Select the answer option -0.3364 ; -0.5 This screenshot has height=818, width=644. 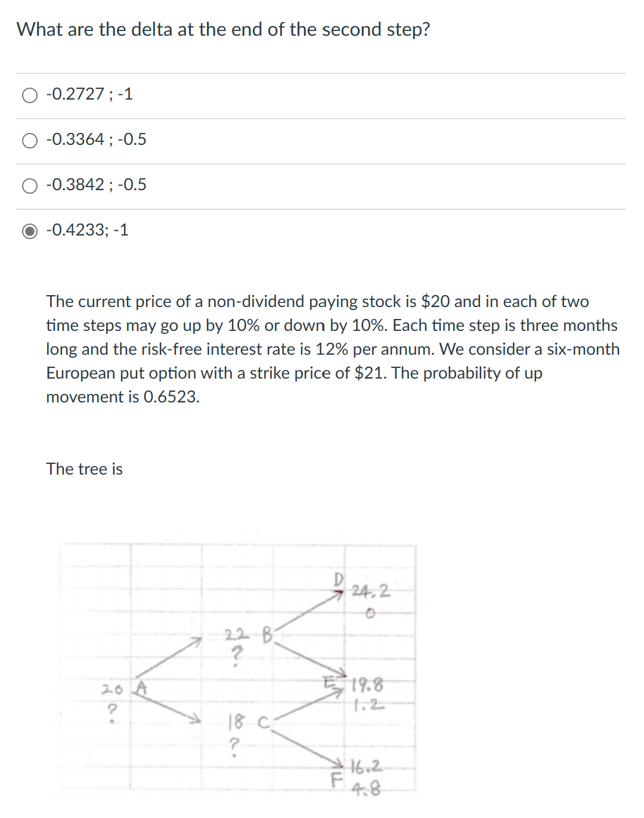click(30, 140)
